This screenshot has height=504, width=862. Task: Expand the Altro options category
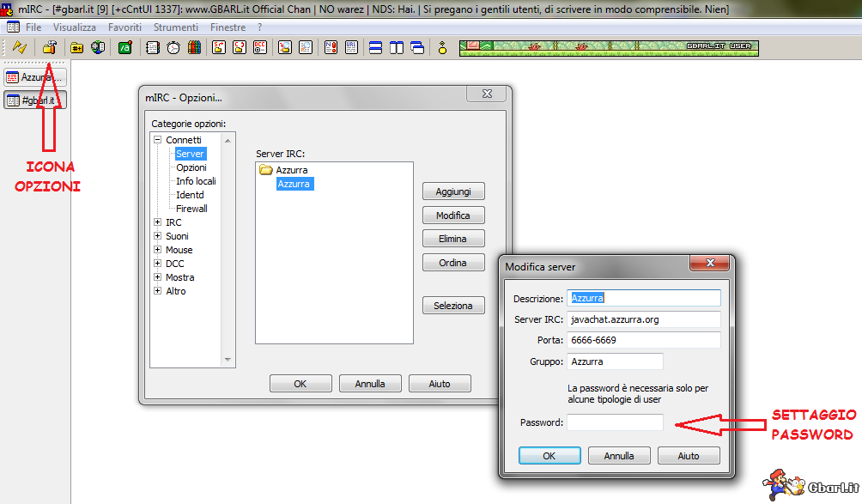(x=157, y=291)
